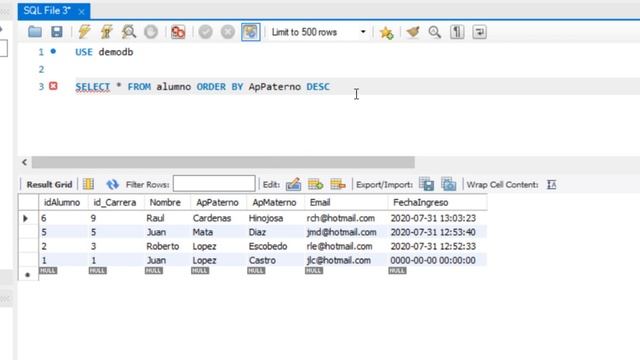Execute query with lightning bolt icon
Viewport: 640px width, 360px height.
(x=84, y=32)
